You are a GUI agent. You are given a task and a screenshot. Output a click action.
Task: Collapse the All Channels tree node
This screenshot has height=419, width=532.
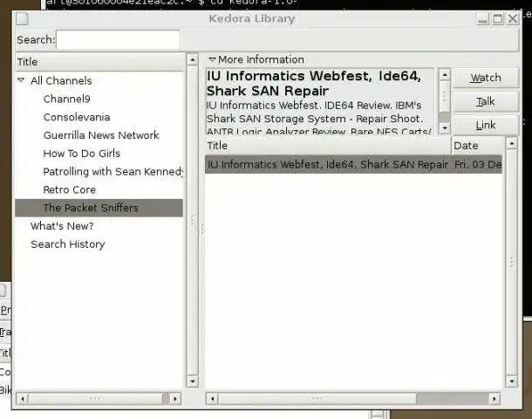21,80
